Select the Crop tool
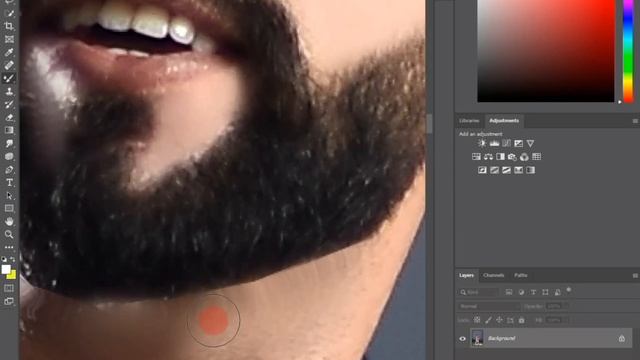 point(9,26)
